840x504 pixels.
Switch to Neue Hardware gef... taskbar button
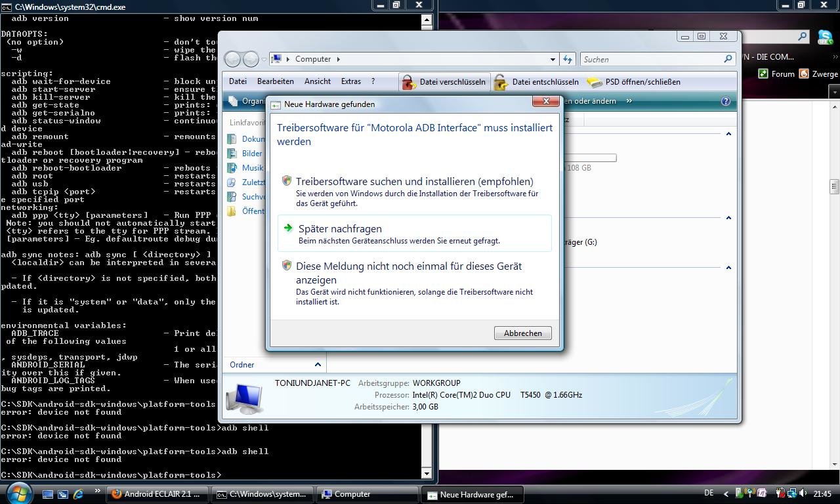[472, 494]
